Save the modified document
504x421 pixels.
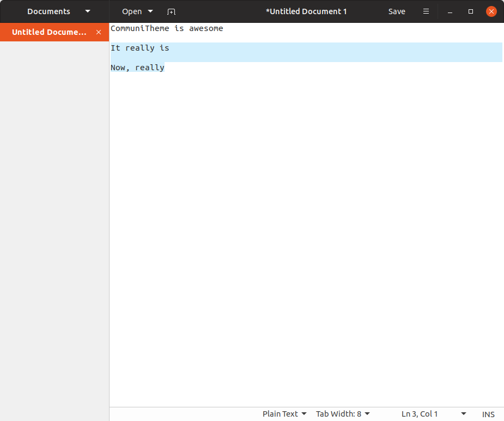pos(397,11)
